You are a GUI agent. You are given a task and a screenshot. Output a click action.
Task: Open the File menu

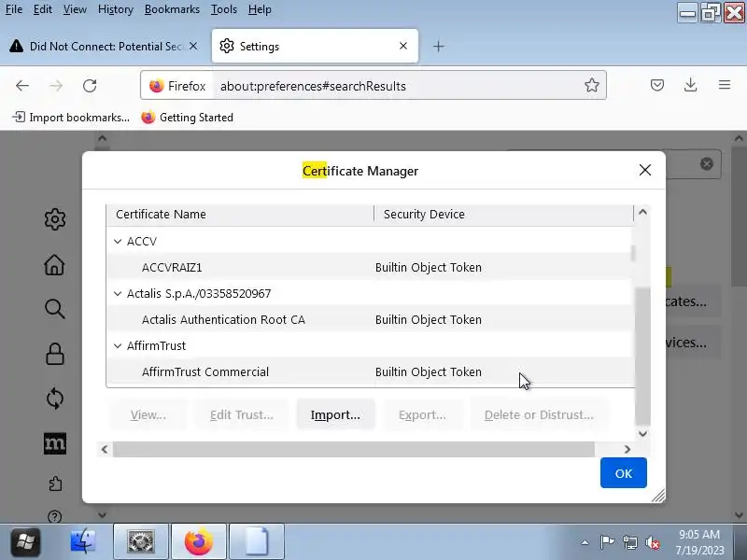coord(14,9)
